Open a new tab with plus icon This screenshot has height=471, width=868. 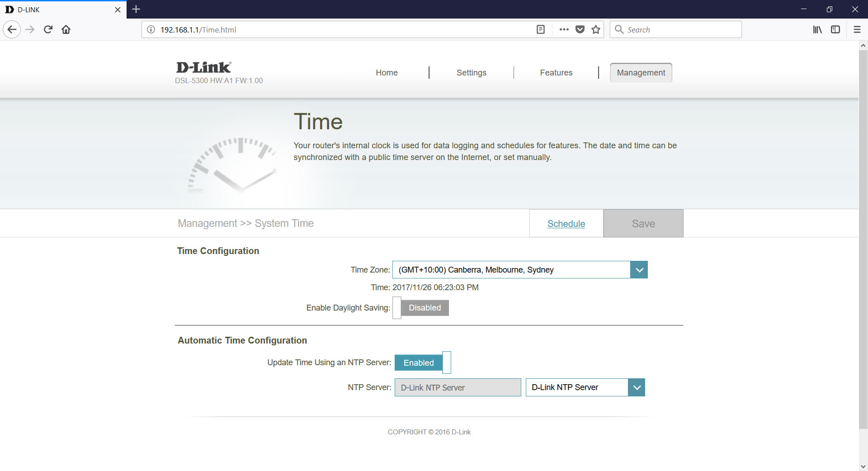pyautogui.click(x=136, y=9)
